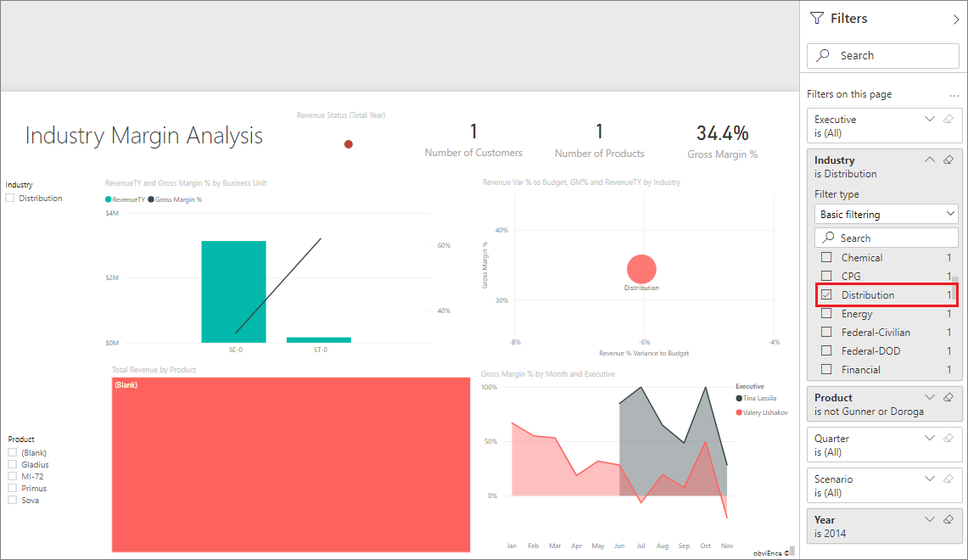Clear the Quarter filter with eraser icon
This screenshot has height=560, width=968.
(948, 438)
